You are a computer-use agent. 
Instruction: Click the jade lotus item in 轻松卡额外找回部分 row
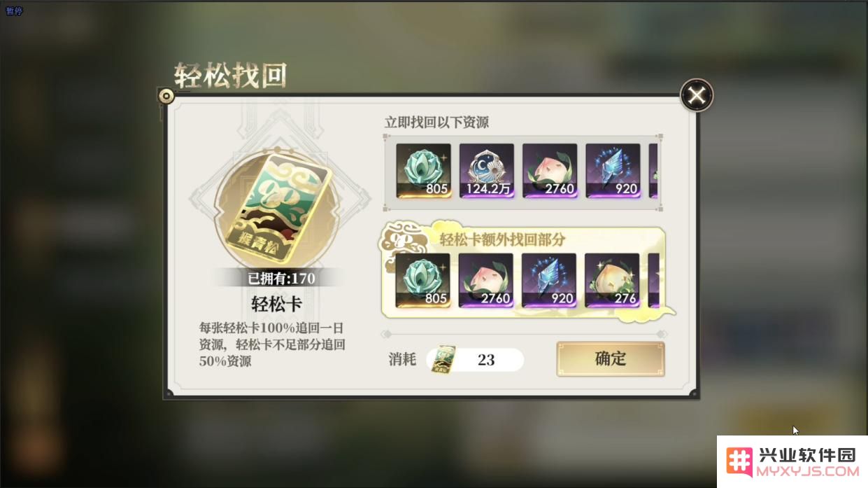coord(423,281)
